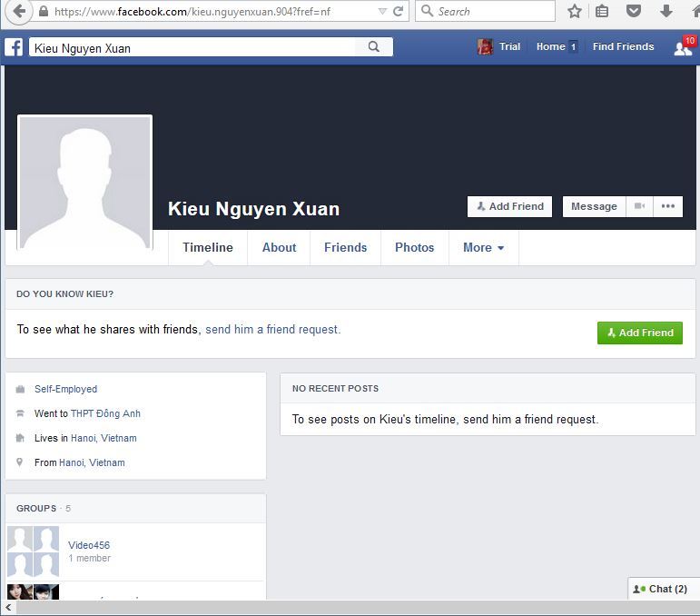Send a Message to Kieu

point(594,206)
